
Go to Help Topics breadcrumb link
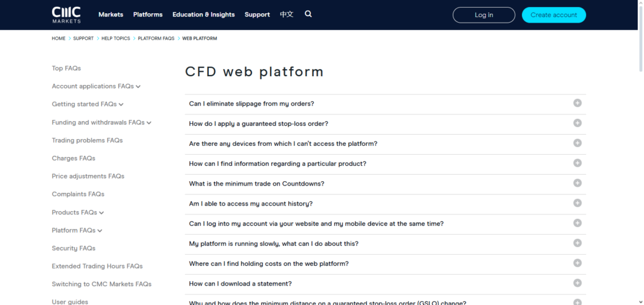(116, 38)
